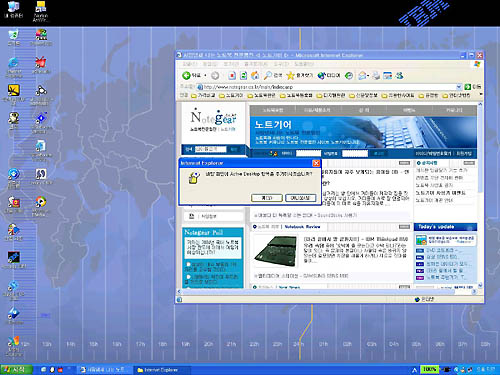Click the Windows Start button on the taskbar
The width and height of the screenshot is (500, 375).
click(x=16, y=369)
